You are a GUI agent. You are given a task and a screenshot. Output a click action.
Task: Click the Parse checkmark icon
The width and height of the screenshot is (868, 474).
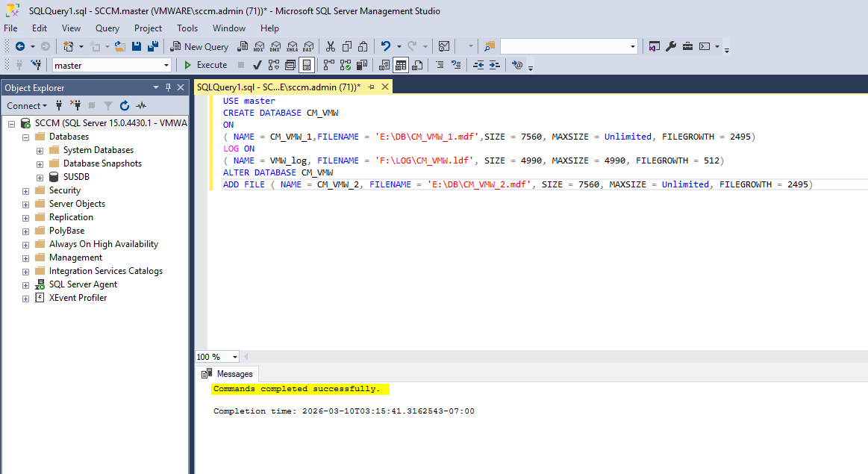point(257,65)
